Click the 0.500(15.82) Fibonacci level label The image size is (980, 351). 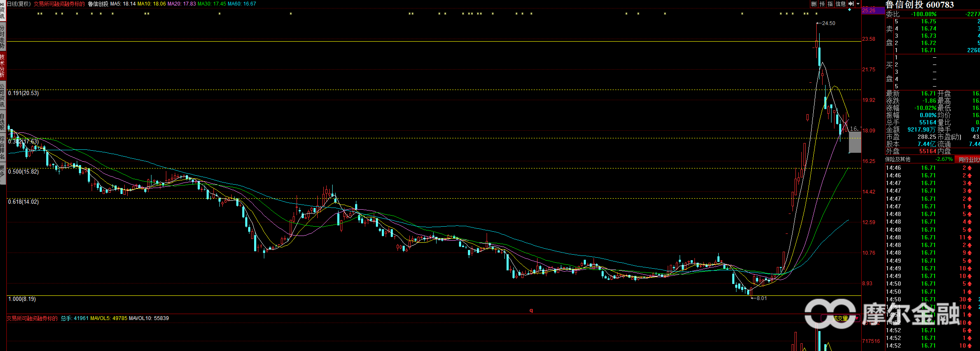pyautogui.click(x=23, y=171)
